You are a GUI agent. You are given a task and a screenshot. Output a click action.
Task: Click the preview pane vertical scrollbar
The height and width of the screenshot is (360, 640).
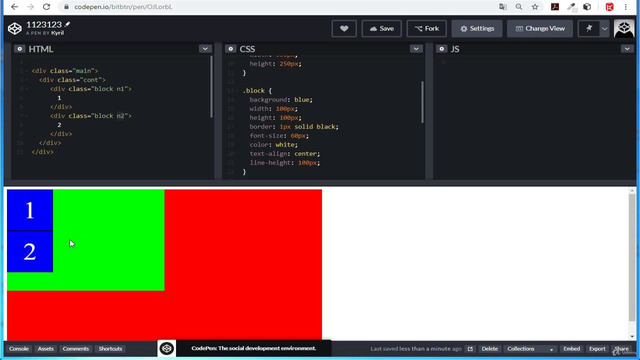pyautogui.click(x=632, y=257)
